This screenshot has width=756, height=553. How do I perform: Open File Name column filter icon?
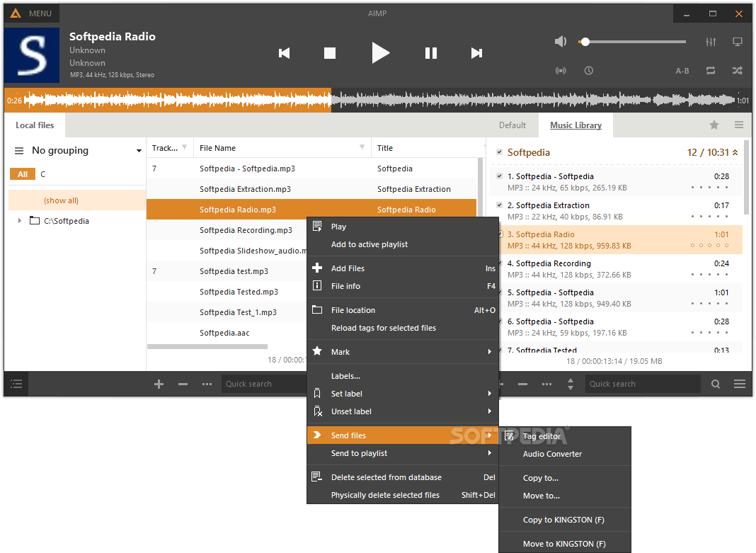click(x=362, y=147)
